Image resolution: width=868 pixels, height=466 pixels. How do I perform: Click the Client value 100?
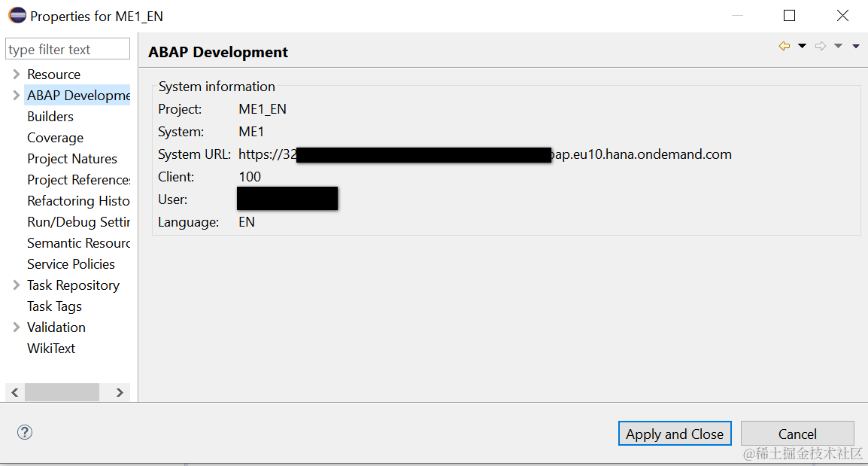coord(250,177)
